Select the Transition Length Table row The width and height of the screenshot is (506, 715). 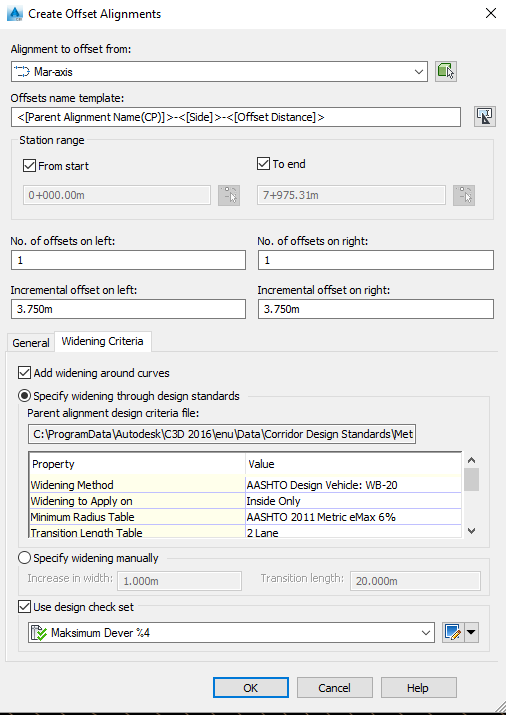click(x=246, y=532)
